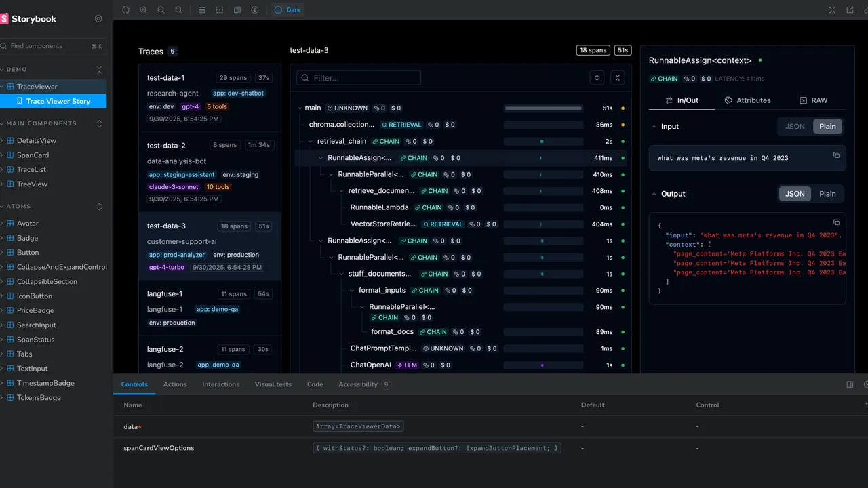Set Input view to Plain
868x488 pixels.
827,127
